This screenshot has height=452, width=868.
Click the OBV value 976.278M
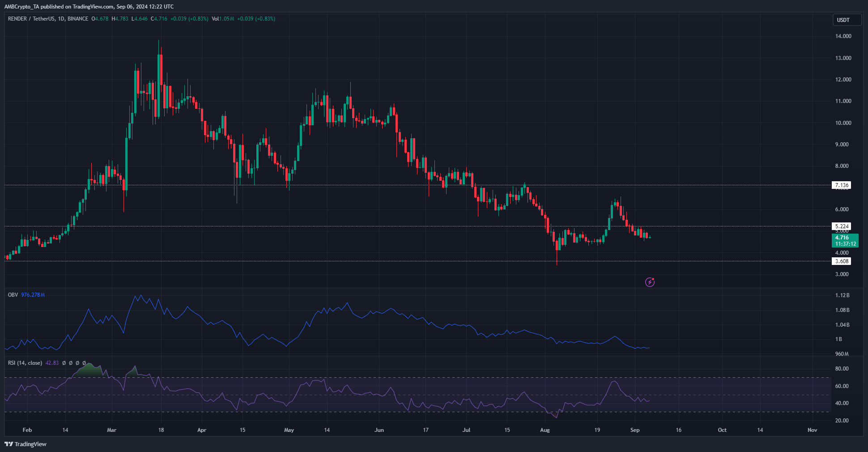coord(33,295)
